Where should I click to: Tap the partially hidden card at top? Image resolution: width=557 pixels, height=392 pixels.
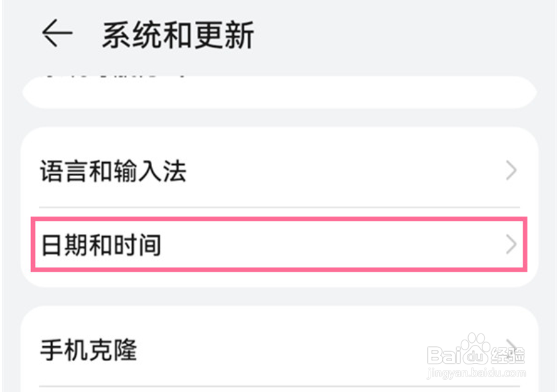[x=279, y=93]
